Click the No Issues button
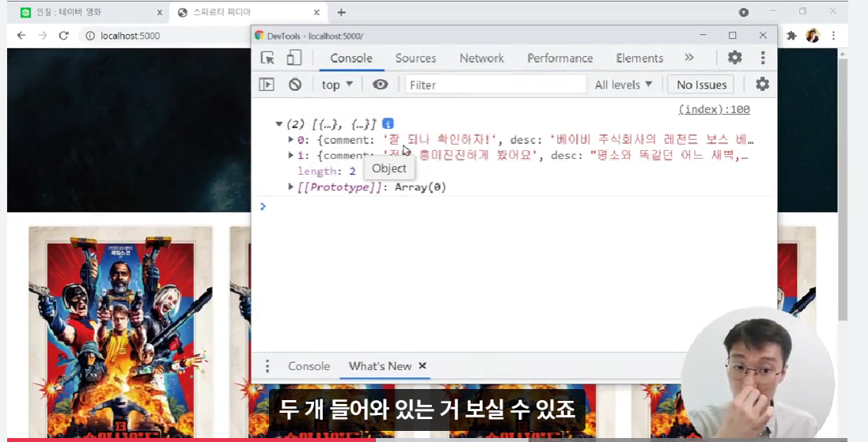 pos(701,85)
